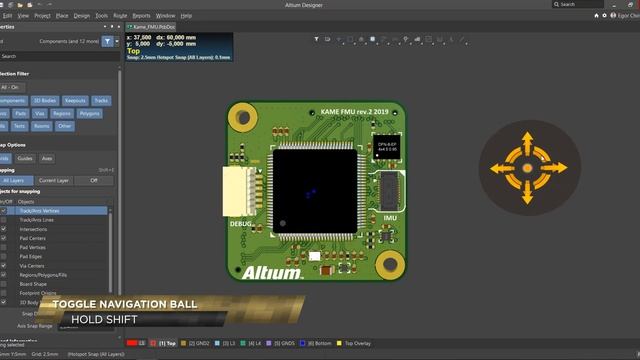Click the Place String text icon
The image size is (640, 360).
[x=451, y=39]
